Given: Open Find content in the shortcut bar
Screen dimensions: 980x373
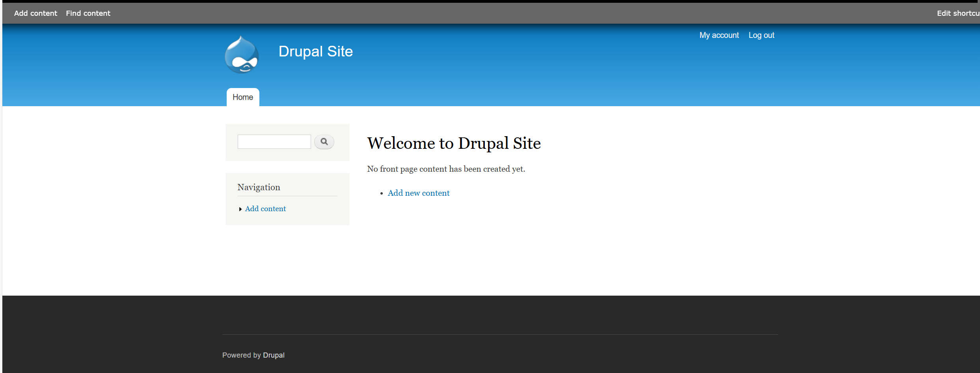Looking at the screenshot, I should point(88,13).
